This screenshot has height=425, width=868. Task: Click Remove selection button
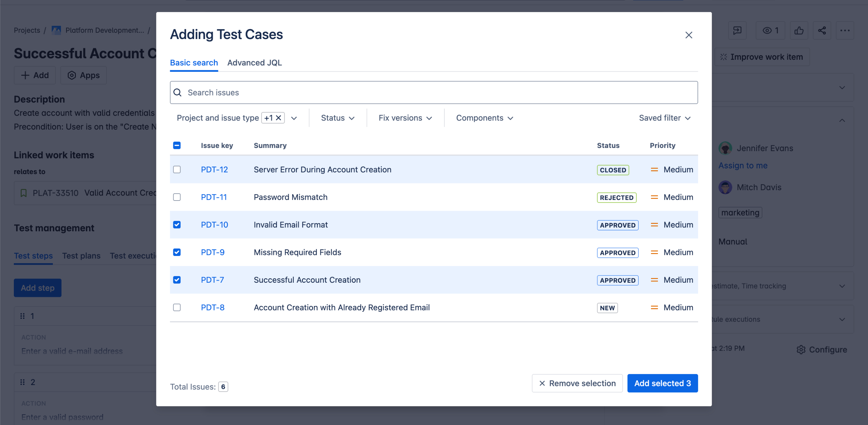pyautogui.click(x=577, y=383)
